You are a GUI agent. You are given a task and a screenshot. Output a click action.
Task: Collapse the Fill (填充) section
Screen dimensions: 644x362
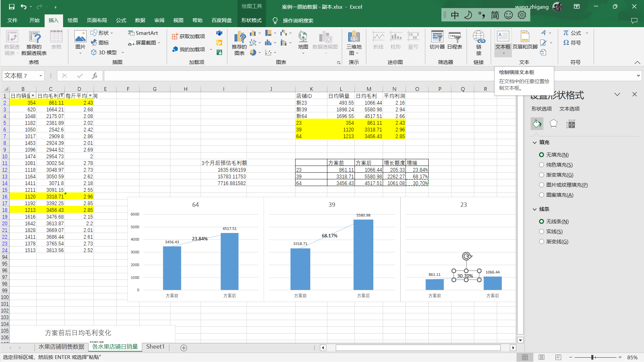point(535,142)
